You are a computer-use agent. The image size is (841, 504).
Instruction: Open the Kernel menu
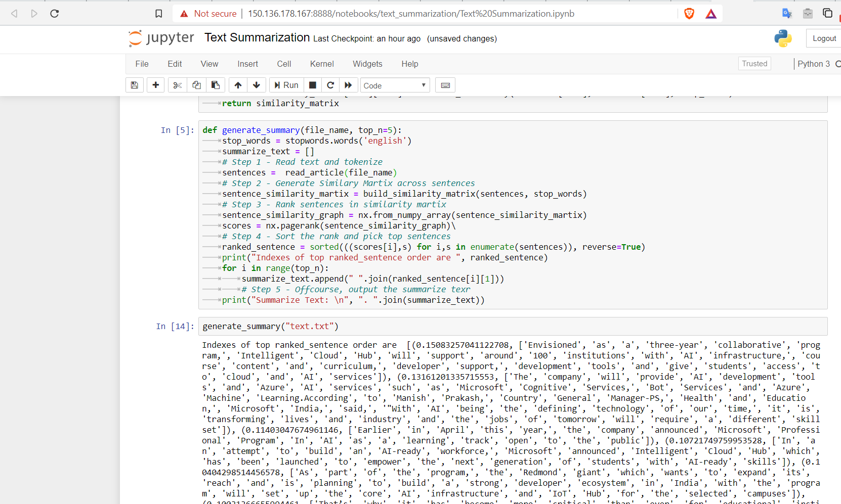(x=322, y=64)
